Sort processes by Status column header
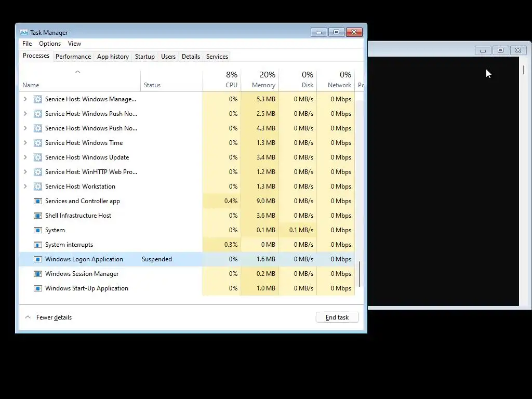 [x=171, y=81]
